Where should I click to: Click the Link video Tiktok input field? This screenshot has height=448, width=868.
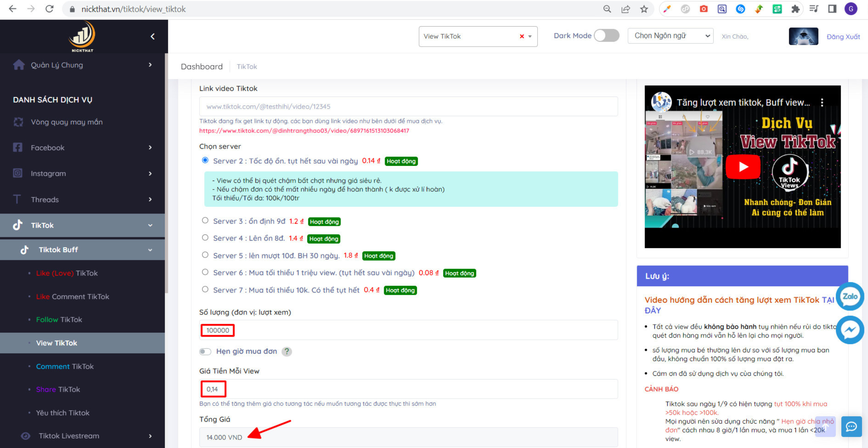[408, 107]
